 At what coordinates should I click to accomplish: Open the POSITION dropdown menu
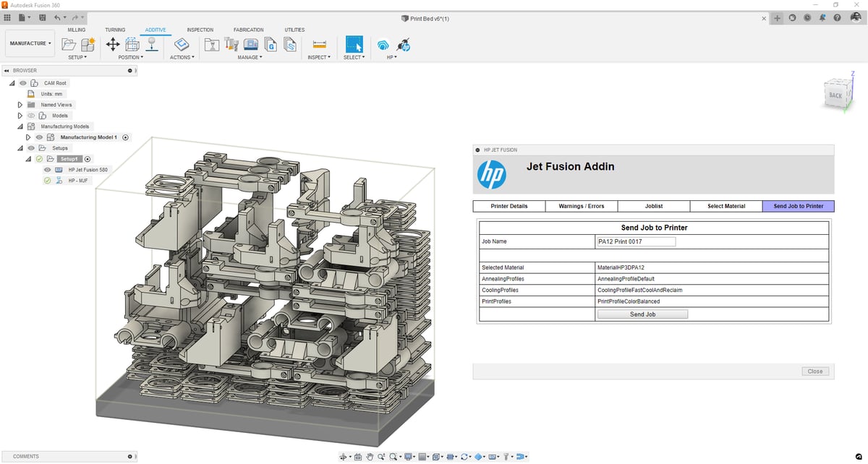tap(131, 57)
